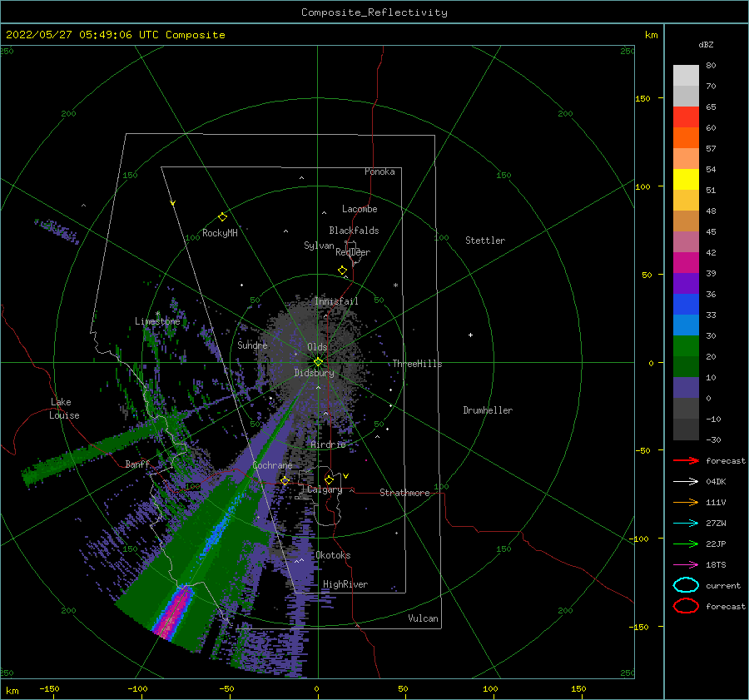Click the Stettler city label
Viewport: 749px width, 700px height.
(x=485, y=241)
